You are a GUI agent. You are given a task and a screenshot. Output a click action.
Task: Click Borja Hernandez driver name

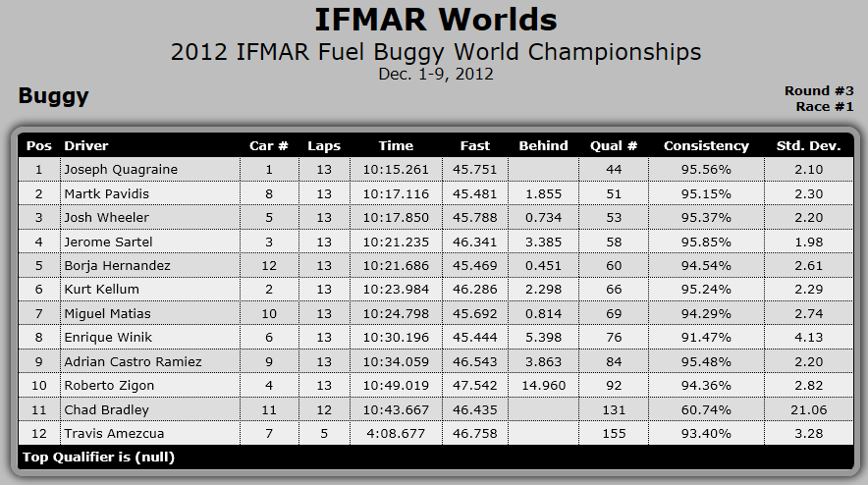pos(117,266)
